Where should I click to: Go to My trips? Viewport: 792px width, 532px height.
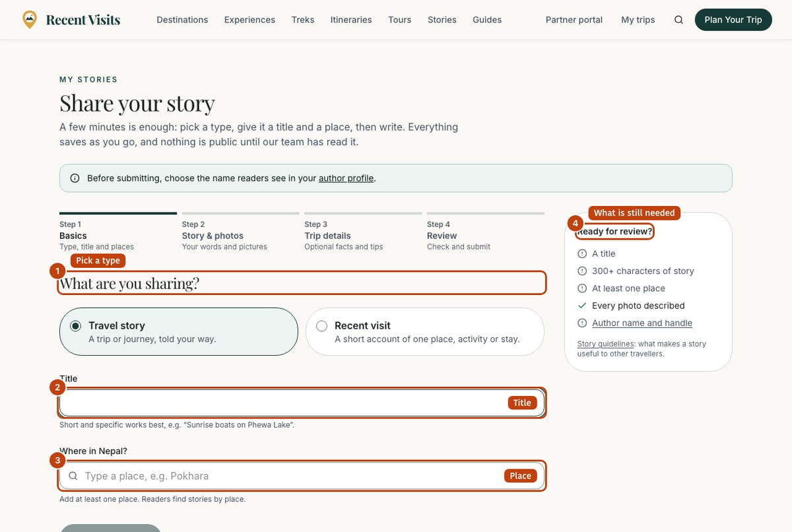tap(638, 20)
